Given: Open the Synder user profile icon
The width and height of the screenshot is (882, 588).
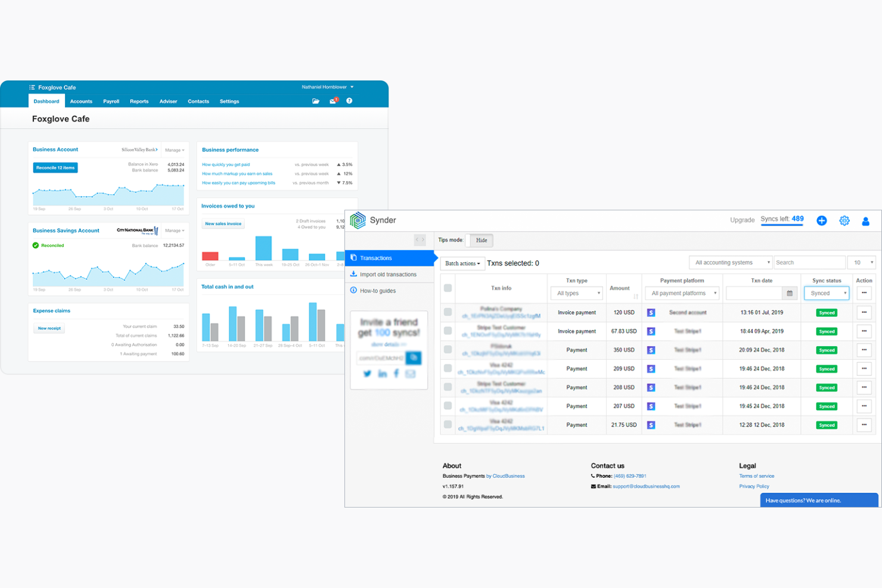Looking at the screenshot, I should coord(866,221).
